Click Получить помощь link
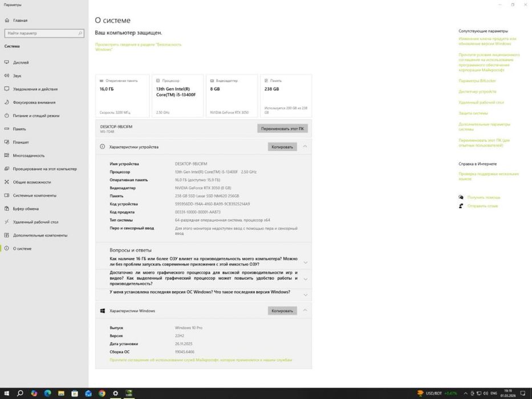Viewport: 532px width, 399px height. 484,197
